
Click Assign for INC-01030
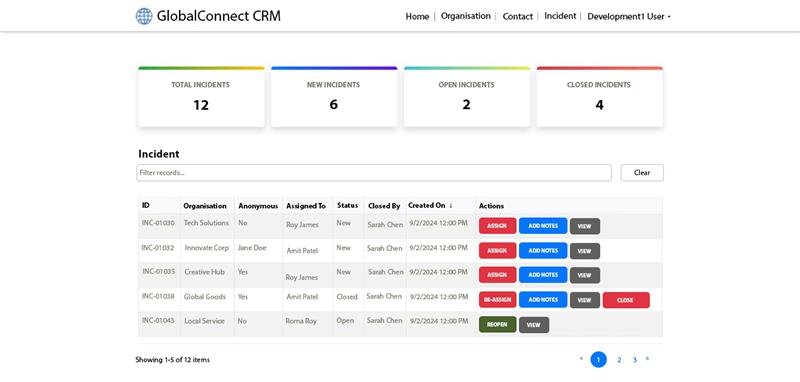497,226
